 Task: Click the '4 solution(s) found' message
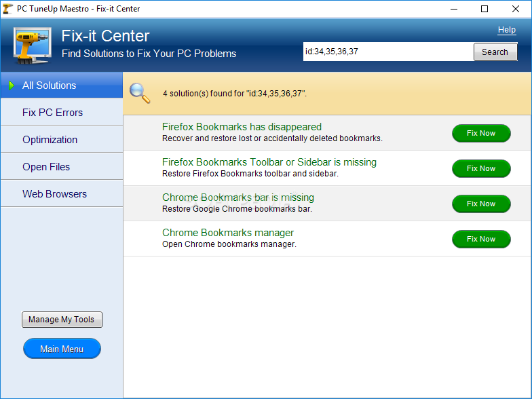coord(235,94)
